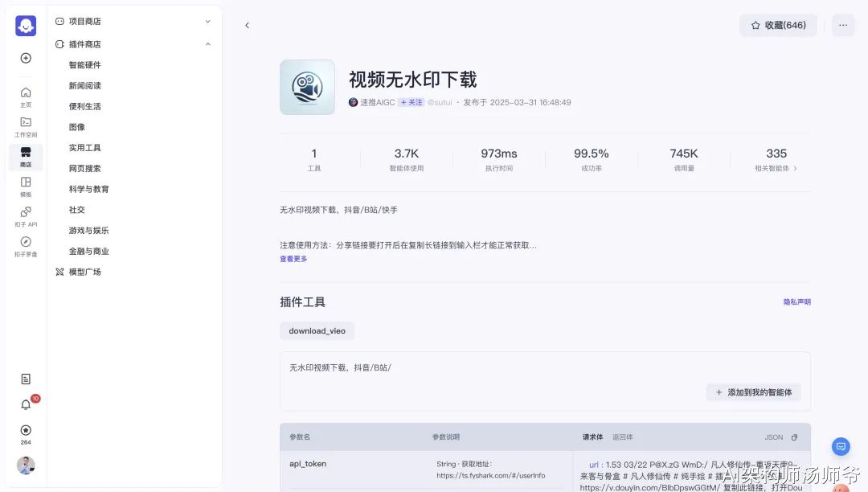Select 新闻阅读 category

pos(84,86)
